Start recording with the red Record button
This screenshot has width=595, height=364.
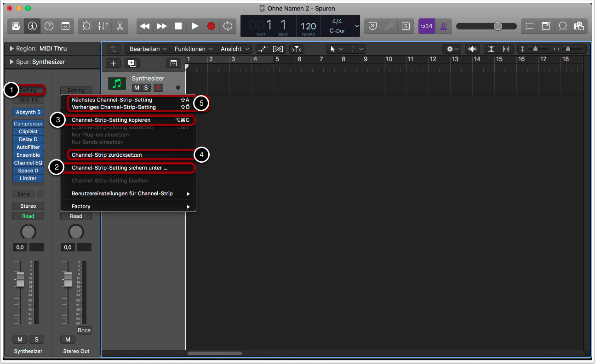tap(211, 26)
